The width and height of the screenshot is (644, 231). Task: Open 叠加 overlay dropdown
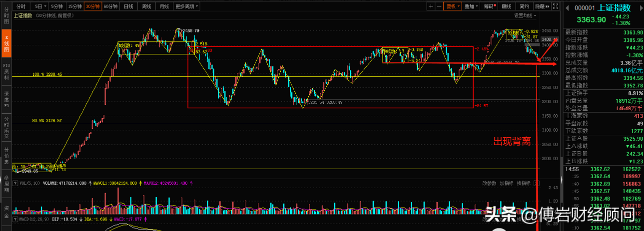tap(471, 6)
